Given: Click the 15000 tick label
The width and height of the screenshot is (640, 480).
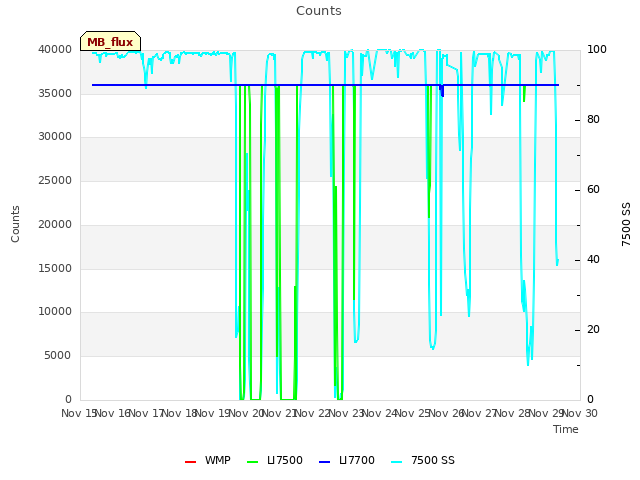Looking at the screenshot, I should click(x=55, y=268).
